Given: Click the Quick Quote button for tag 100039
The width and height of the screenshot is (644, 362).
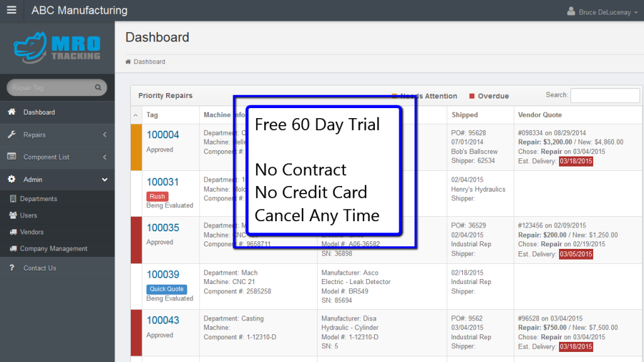Looking at the screenshot, I should tap(166, 289).
